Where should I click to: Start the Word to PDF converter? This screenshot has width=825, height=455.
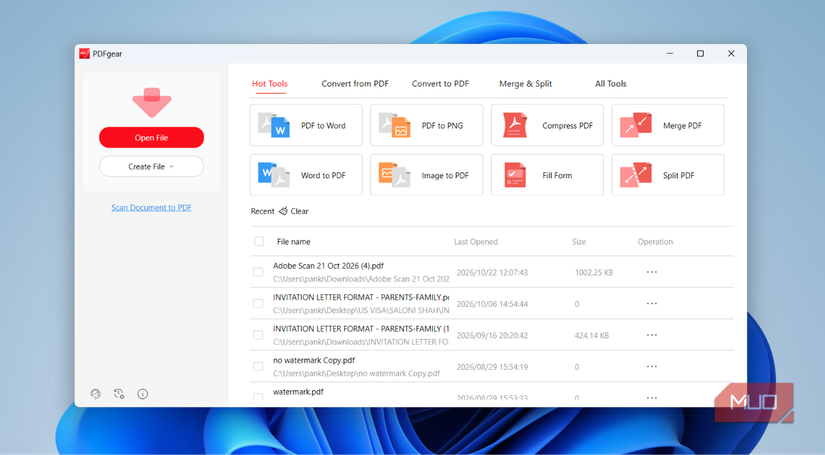[x=306, y=175]
